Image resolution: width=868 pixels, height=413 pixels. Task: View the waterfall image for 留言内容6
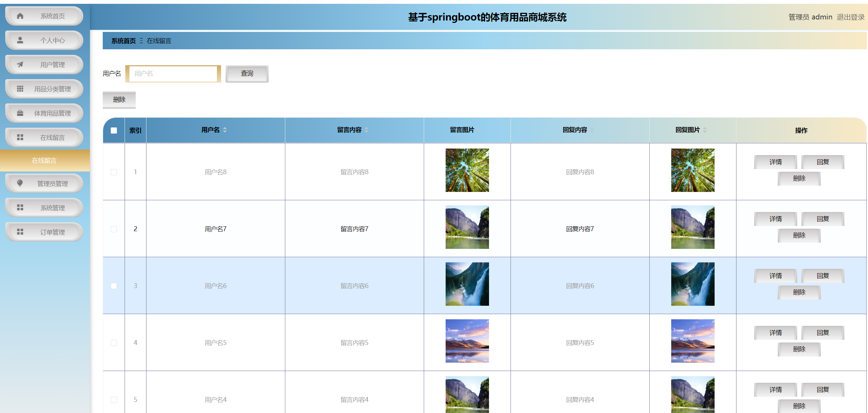(467, 284)
